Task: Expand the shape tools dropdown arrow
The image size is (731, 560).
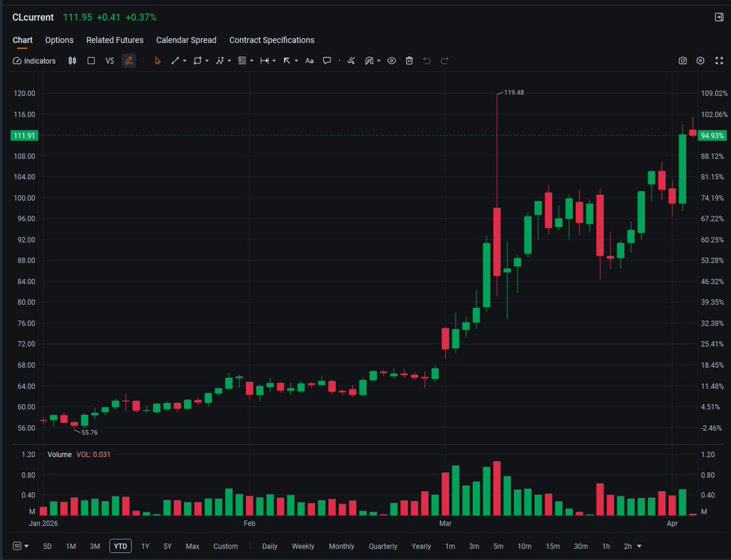Action: (207, 61)
